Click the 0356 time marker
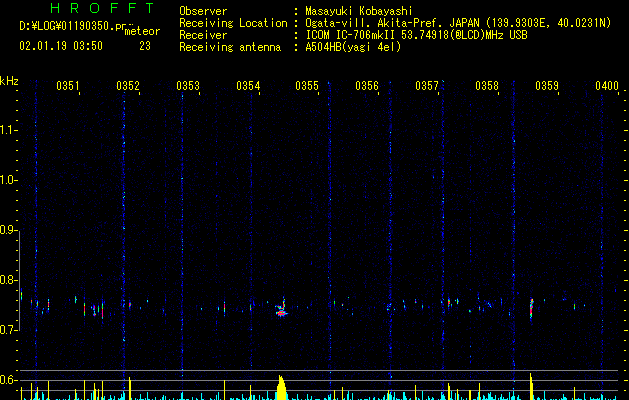The width and height of the screenshot is (629, 400). click(x=367, y=86)
